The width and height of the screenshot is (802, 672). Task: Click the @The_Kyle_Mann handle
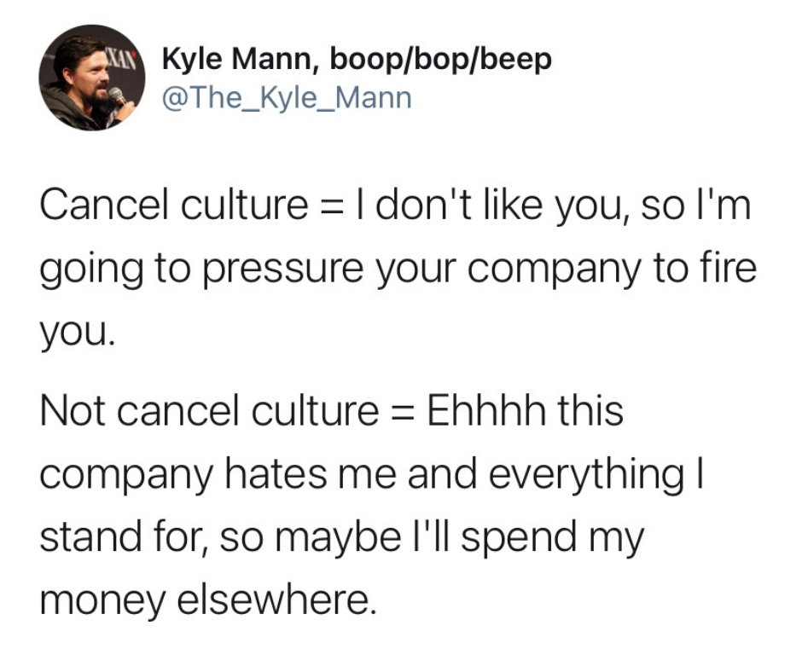(287, 98)
